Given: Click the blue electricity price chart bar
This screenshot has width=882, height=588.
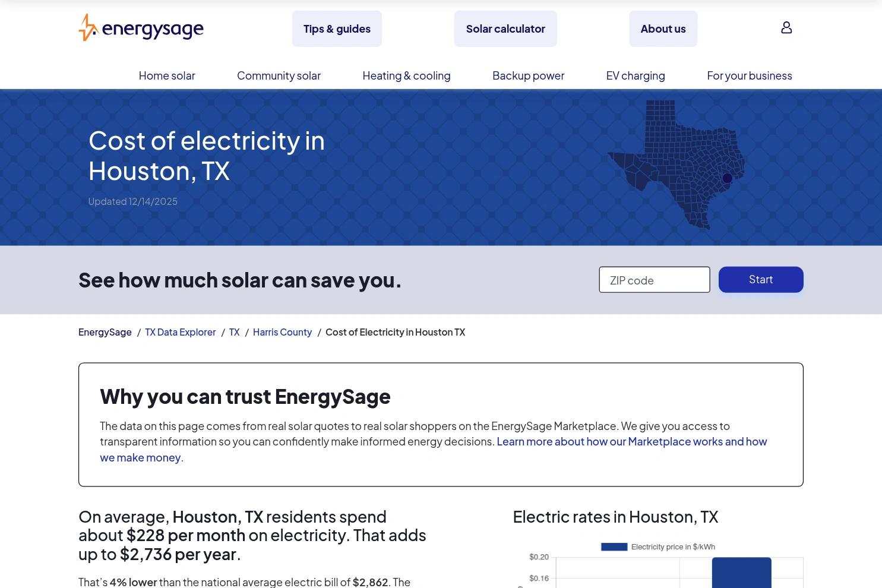Looking at the screenshot, I should coord(741,573).
